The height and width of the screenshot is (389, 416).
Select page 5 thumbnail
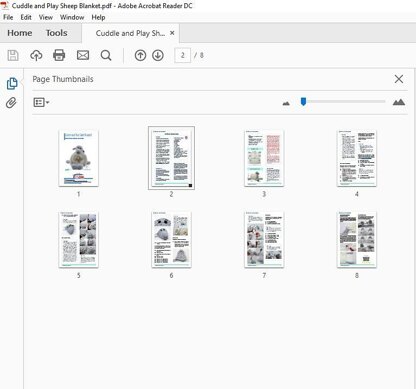tap(79, 239)
